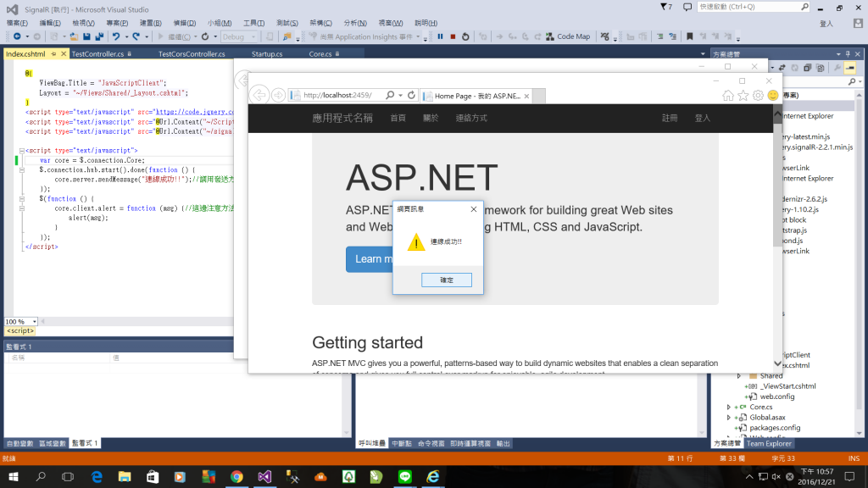The width and height of the screenshot is (868, 488).
Task: Switch to the 區域變數 tab
Action: pos(52,443)
